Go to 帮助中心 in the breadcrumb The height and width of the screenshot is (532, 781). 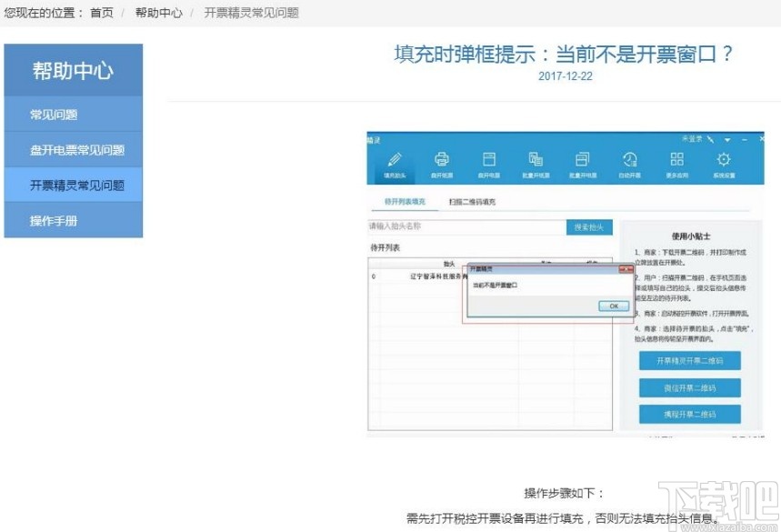(x=159, y=13)
